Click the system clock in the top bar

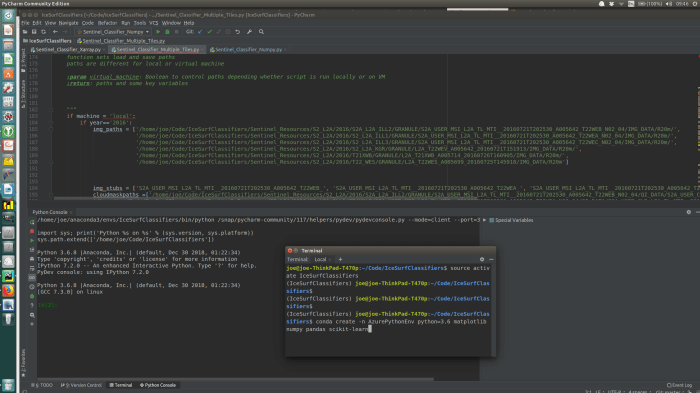click(682, 4)
